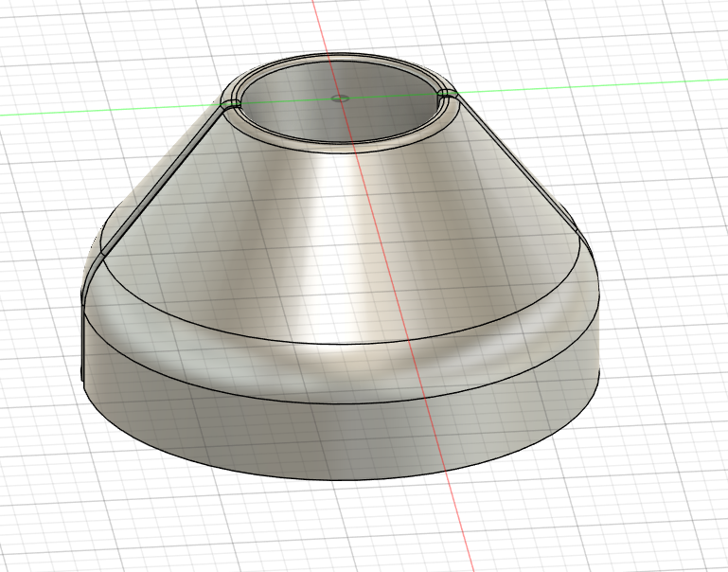The image size is (728, 572).
Task: Select the small notch on rim's left side
Action: [228, 104]
